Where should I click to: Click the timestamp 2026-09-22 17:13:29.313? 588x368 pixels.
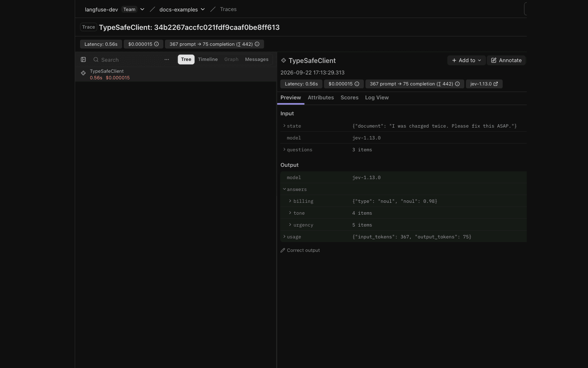(312, 73)
